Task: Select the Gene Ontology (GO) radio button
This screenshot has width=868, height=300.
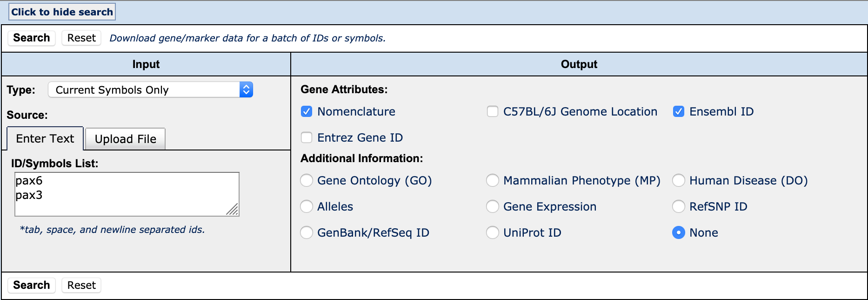Action: tap(307, 180)
